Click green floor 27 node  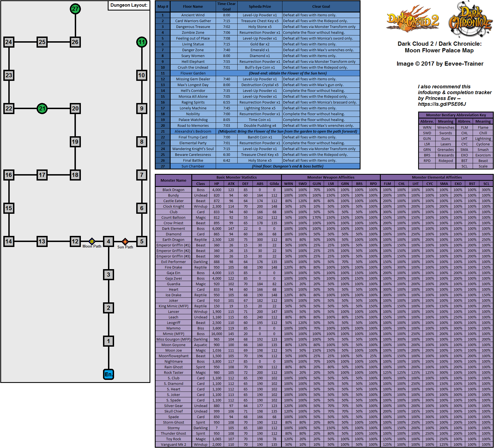point(75,9)
